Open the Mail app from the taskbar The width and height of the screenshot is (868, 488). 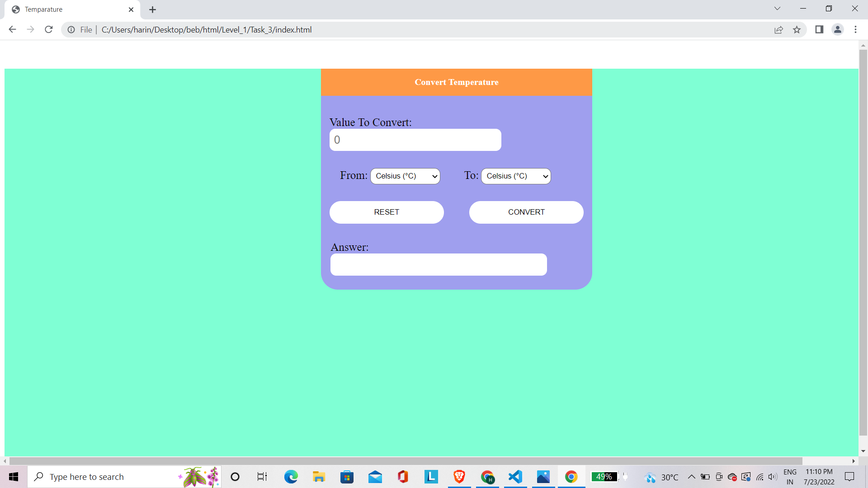[x=375, y=477]
